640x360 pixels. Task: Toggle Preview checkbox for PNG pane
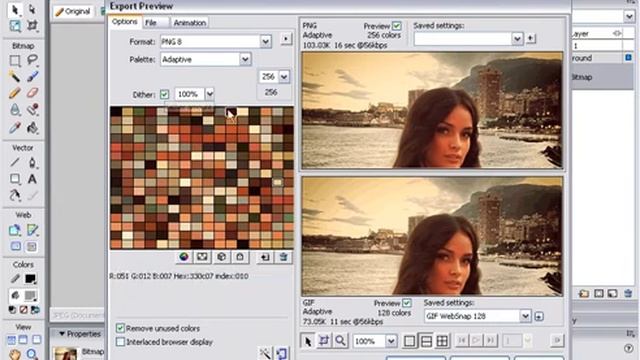coord(396,26)
